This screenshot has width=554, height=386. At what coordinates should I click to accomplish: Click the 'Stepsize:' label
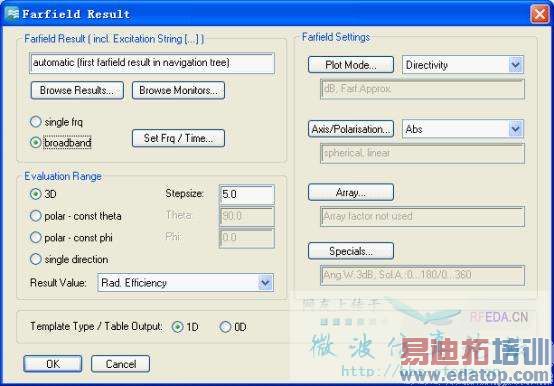184,194
